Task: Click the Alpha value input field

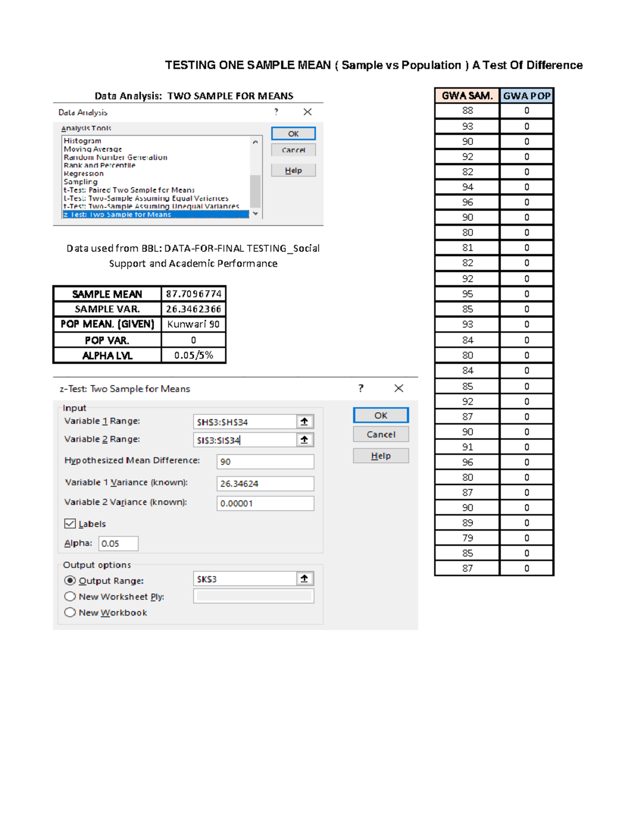Action: click(x=118, y=543)
